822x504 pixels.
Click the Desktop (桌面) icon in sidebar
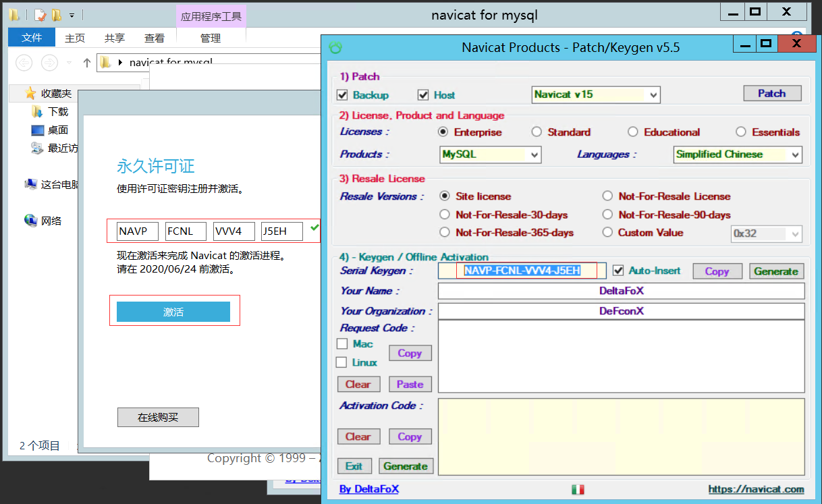(37, 130)
